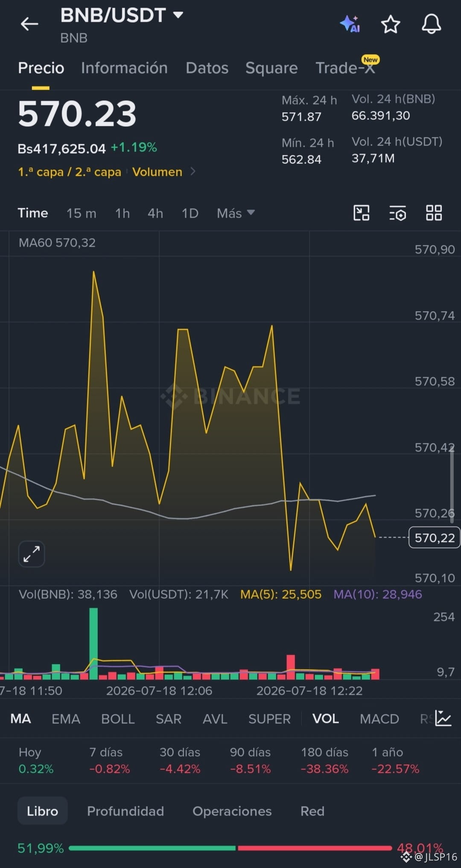Toggle the SUPER indicator
The image size is (461, 868).
269,719
